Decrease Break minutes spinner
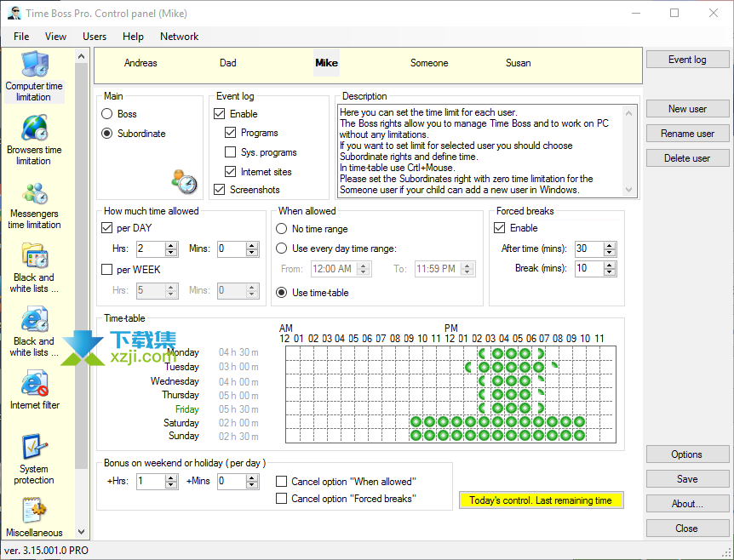This screenshot has width=734, height=560. click(x=610, y=272)
